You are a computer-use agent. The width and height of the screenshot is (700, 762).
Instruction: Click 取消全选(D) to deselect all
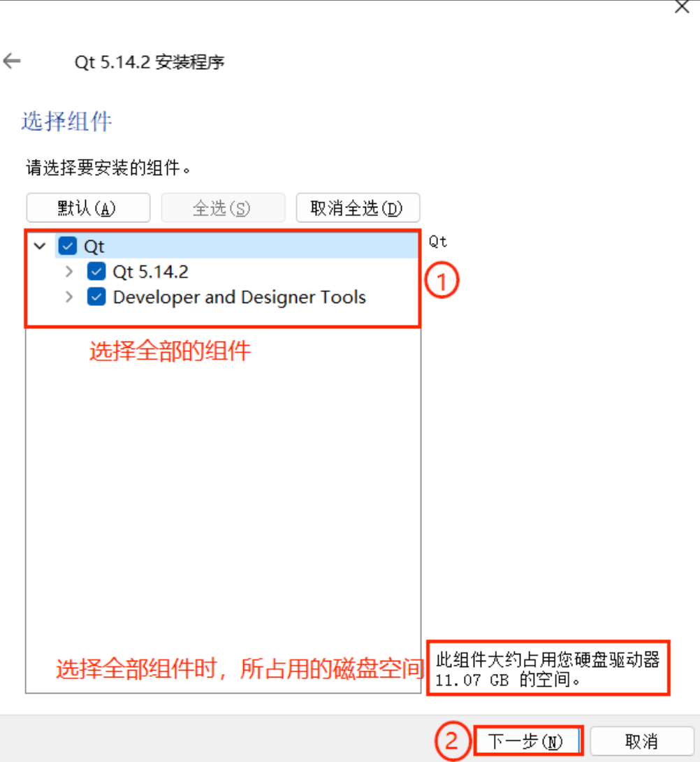pyautogui.click(x=357, y=208)
